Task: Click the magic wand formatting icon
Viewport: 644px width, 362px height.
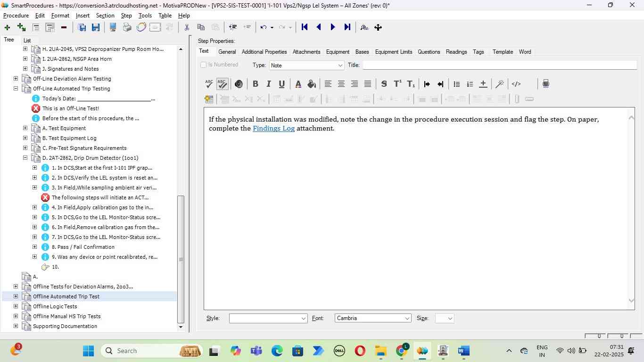Action: 500,84
